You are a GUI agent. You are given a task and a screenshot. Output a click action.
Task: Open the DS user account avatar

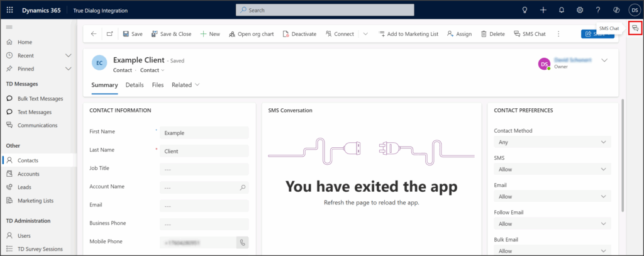click(x=635, y=10)
